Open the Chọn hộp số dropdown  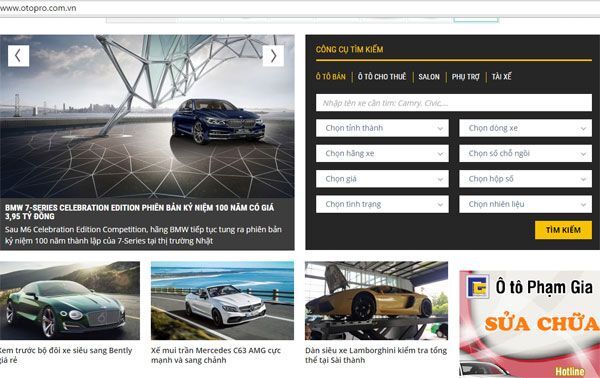pos(525,179)
